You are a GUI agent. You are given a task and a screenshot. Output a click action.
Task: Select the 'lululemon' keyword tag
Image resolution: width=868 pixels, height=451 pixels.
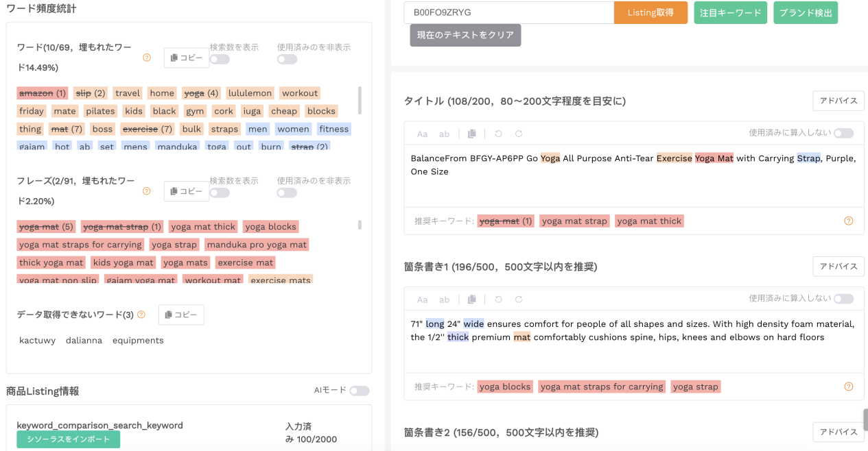pos(250,93)
